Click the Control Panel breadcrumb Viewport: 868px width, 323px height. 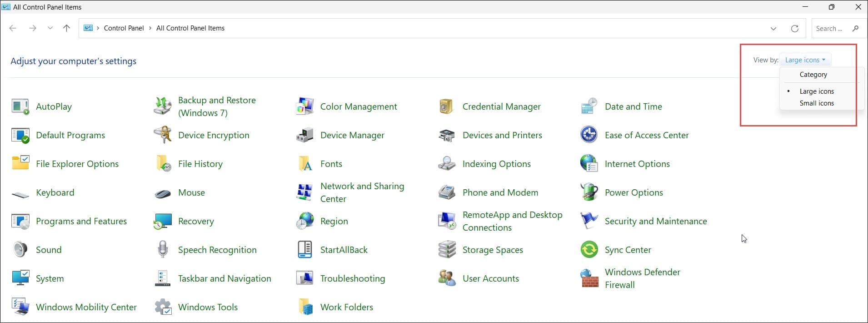[x=124, y=28]
